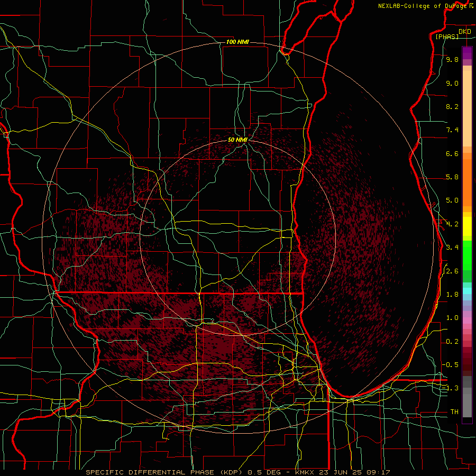The width and height of the screenshot is (476, 476).
Task: Click the [PHAS] label near the color bar
Action: [x=447, y=37]
